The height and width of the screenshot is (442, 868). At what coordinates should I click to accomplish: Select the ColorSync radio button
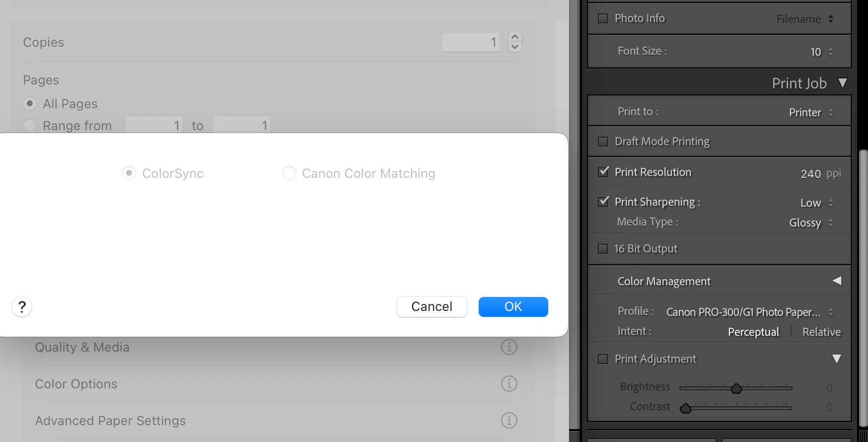click(x=129, y=173)
